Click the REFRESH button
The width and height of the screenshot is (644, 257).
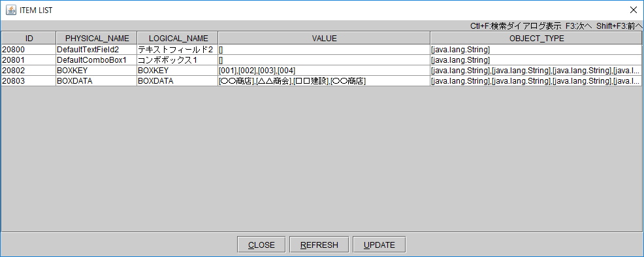[x=319, y=245]
